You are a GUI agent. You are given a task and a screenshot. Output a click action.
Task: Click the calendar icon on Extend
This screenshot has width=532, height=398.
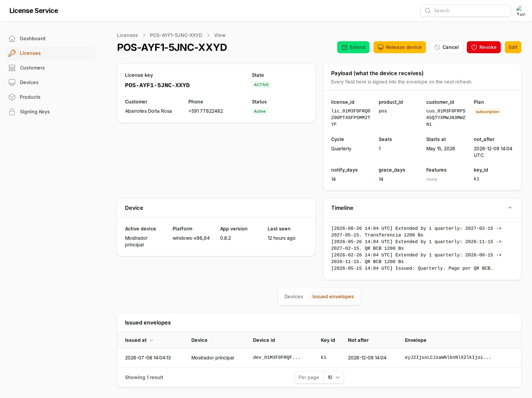(x=344, y=47)
